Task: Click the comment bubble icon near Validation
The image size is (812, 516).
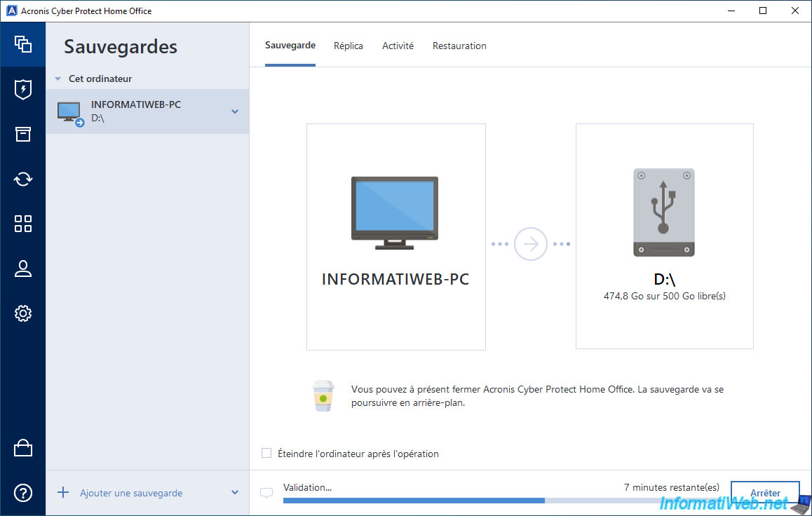Action: 266,494
